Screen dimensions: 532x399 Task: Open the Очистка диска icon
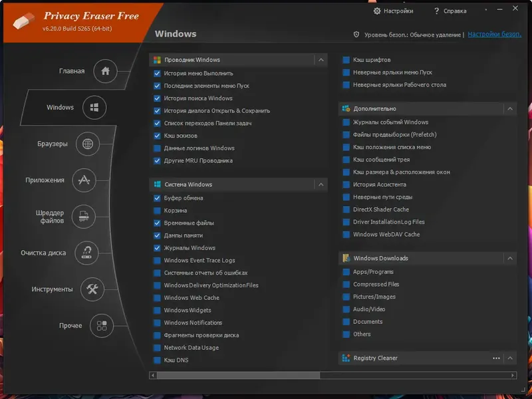click(x=87, y=253)
